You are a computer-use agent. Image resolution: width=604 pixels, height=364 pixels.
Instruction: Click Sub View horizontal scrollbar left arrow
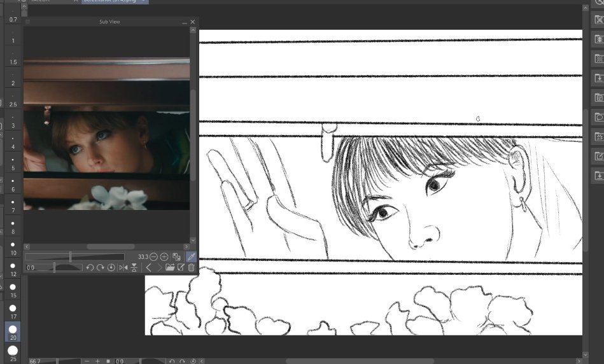pos(27,246)
